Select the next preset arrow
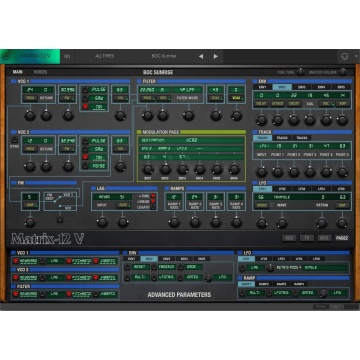This screenshot has width=360, height=360. (216, 56)
